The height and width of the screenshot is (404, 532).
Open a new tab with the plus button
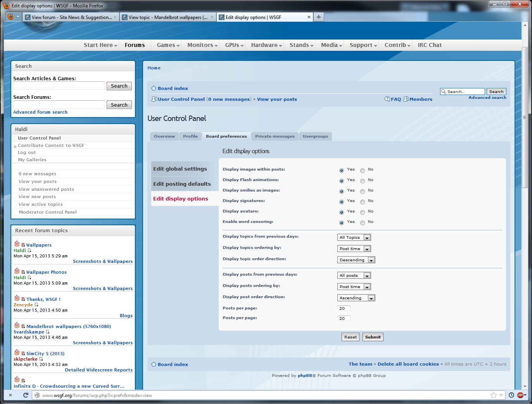(318, 17)
